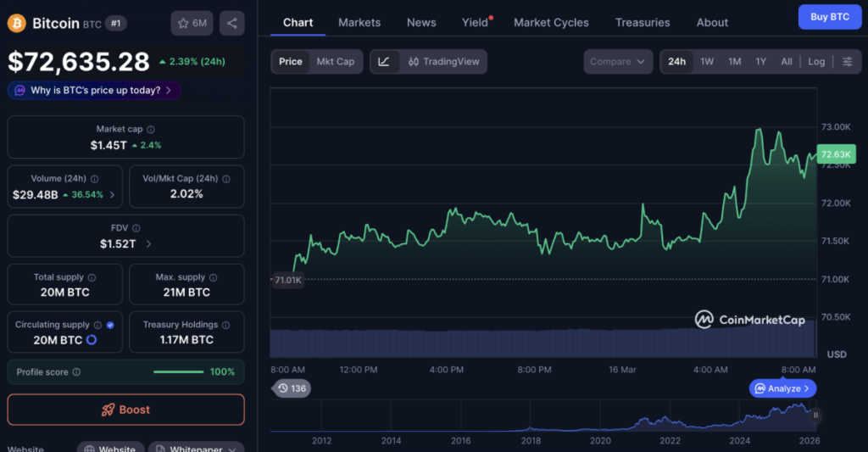Click the range slider handle on mini timeline
This screenshot has width=868, height=452.
click(815, 415)
